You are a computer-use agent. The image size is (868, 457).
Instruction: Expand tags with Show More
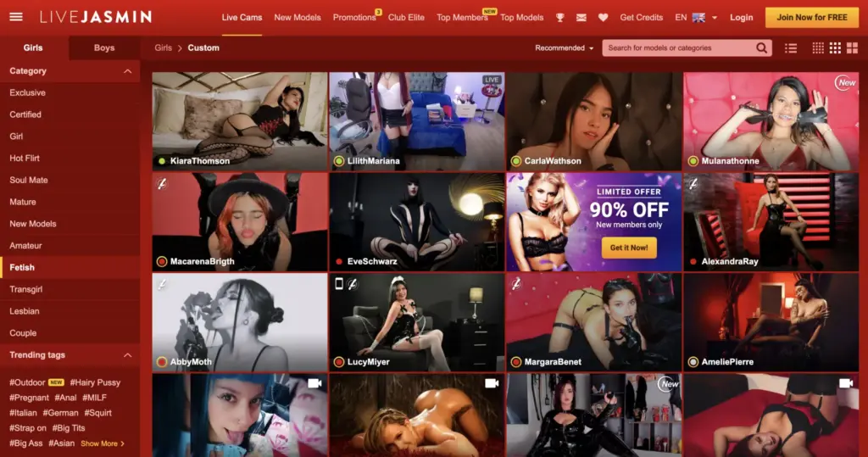coord(103,443)
